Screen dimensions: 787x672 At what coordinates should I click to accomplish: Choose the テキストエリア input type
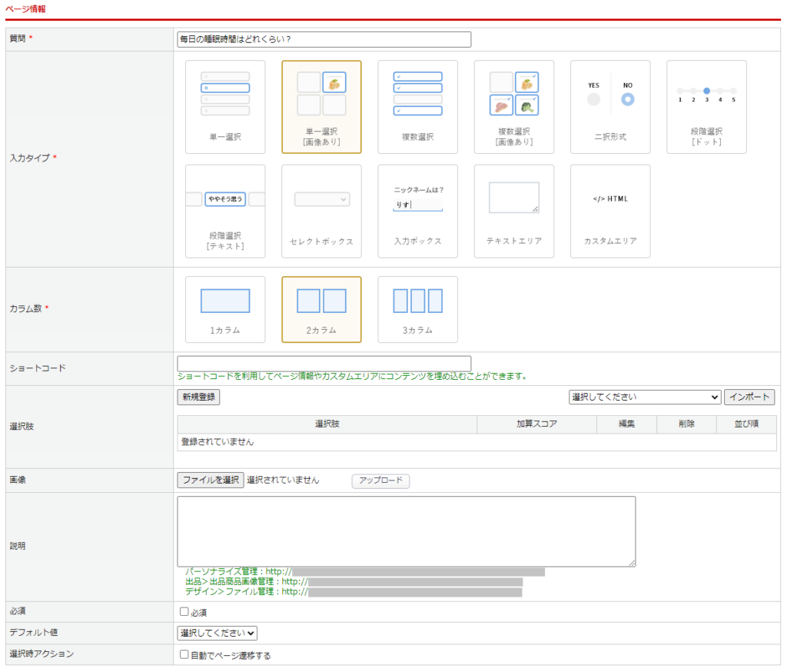[x=513, y=211]
